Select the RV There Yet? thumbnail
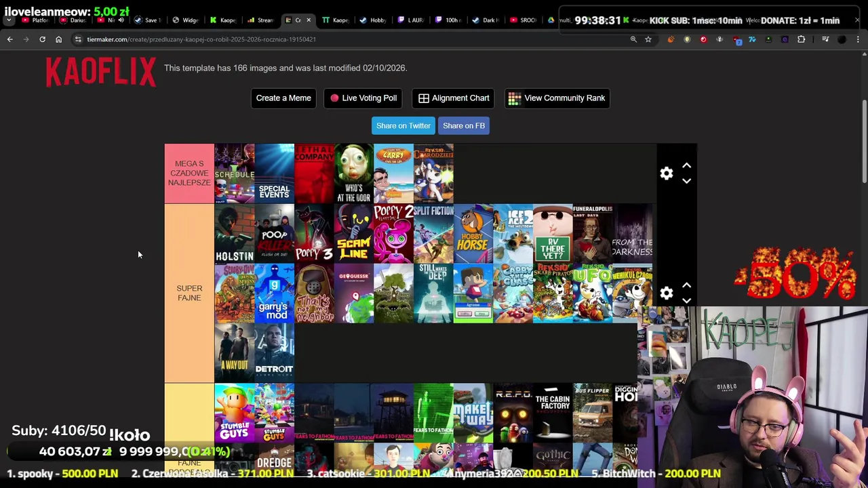 point(553,234)
